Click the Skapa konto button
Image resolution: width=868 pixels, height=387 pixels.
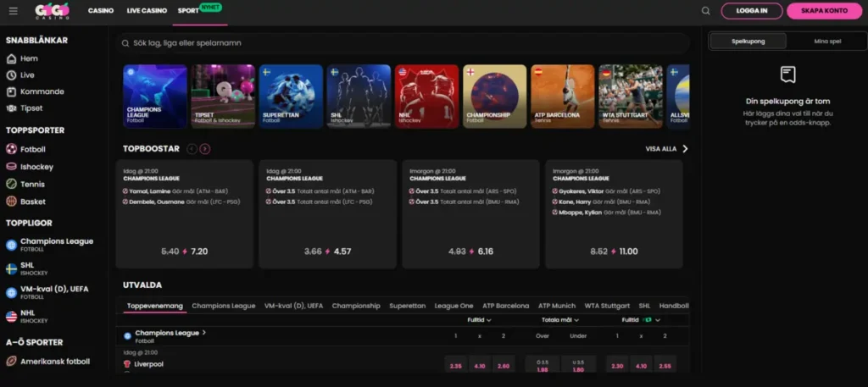coord(824,11)
